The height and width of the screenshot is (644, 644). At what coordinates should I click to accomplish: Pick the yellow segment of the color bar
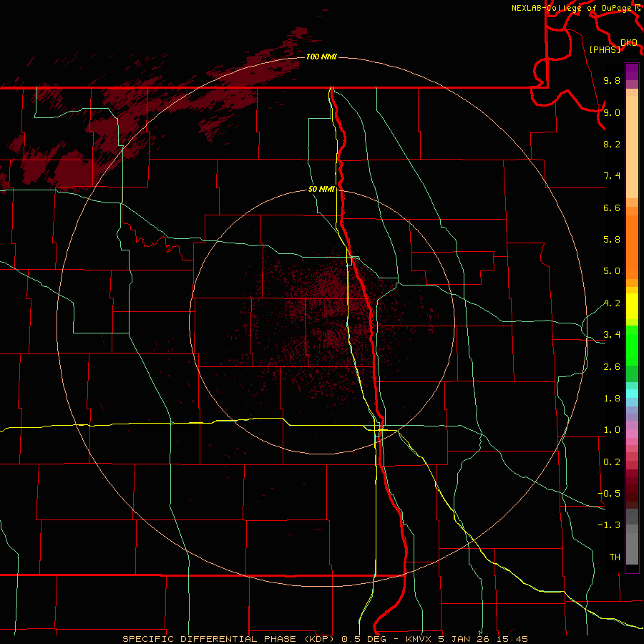[x=632, y=306]
